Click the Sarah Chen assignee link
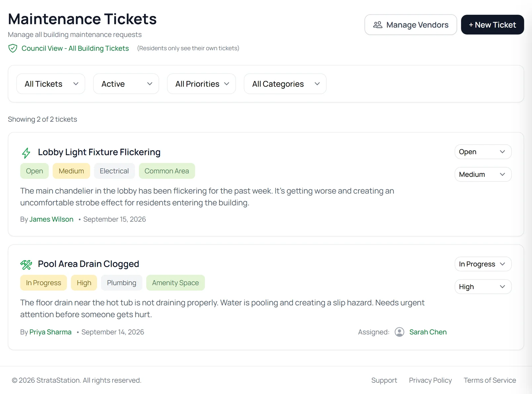Viewport: 532px width, 394px height. [x=428, y=332]
